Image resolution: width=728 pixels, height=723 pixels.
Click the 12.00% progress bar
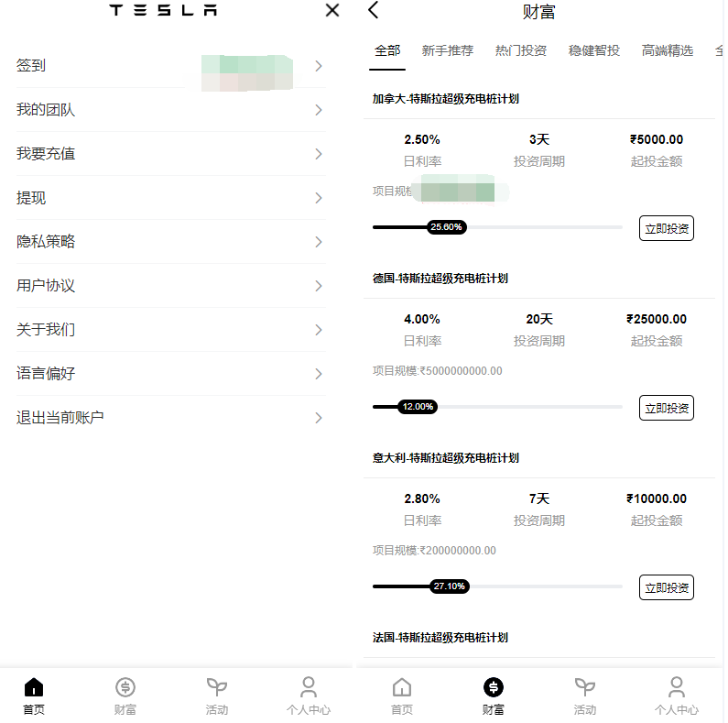pyautogui.click(x=497, y=407)
